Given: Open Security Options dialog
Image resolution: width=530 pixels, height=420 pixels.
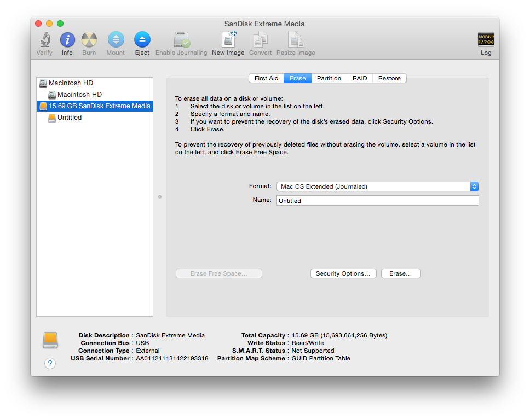Looking at the screenshot, I should pyautogui.click(x=343, y=273).
